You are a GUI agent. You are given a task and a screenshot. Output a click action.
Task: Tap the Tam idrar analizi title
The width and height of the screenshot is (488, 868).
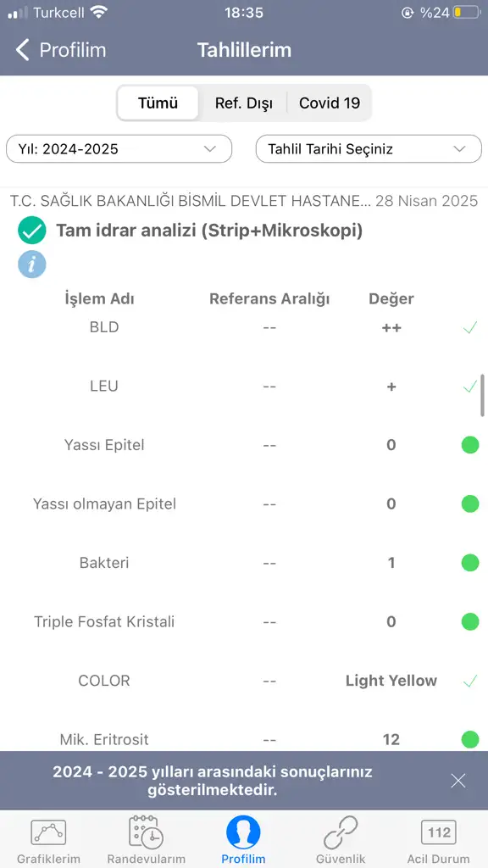209,231
